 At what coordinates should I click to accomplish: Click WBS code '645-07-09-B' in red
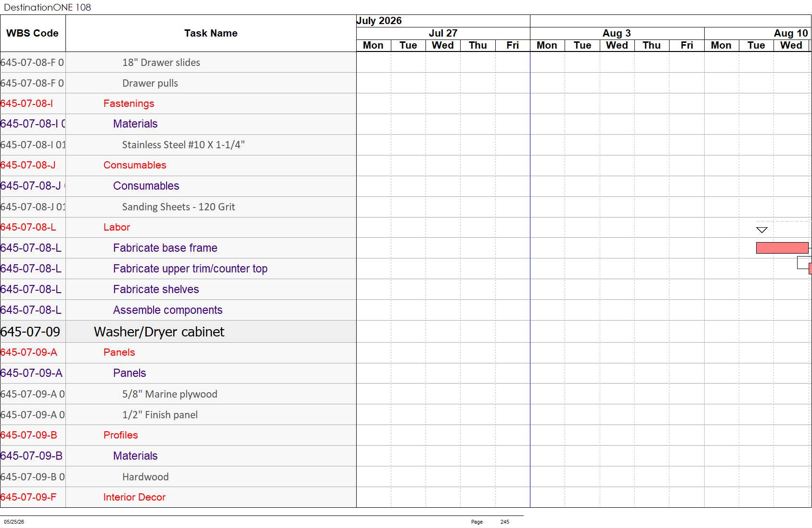click(x=28, y=435)
